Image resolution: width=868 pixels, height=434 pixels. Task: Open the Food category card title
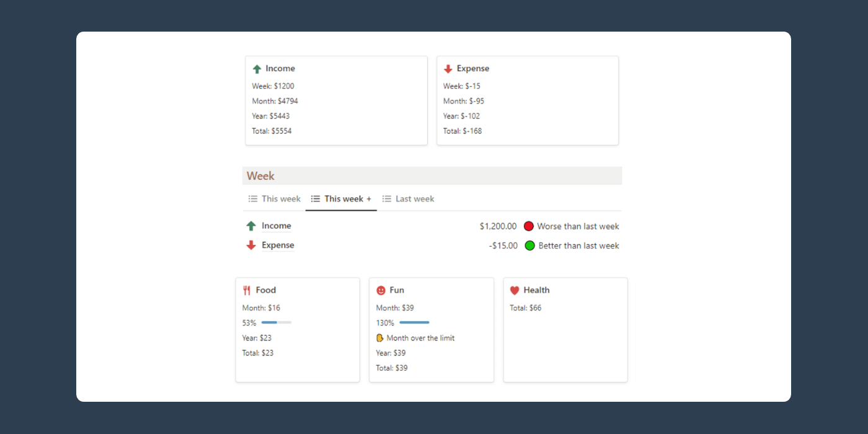point(266,290)
